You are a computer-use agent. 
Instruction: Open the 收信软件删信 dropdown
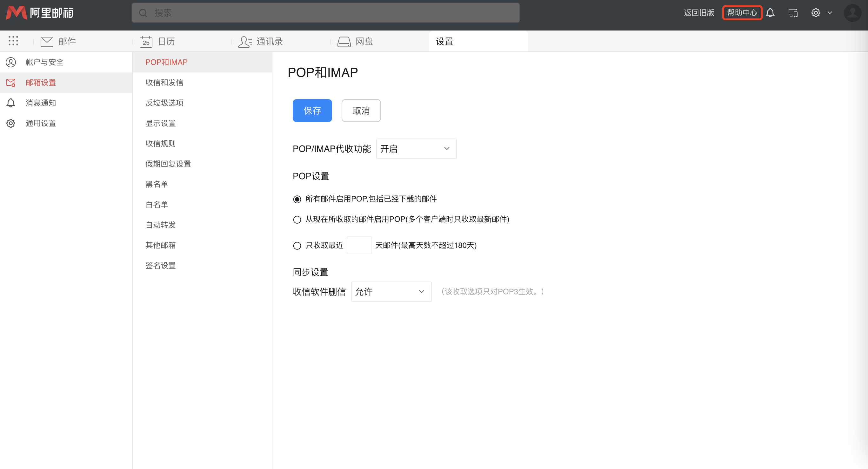click(x=391, y=292)
